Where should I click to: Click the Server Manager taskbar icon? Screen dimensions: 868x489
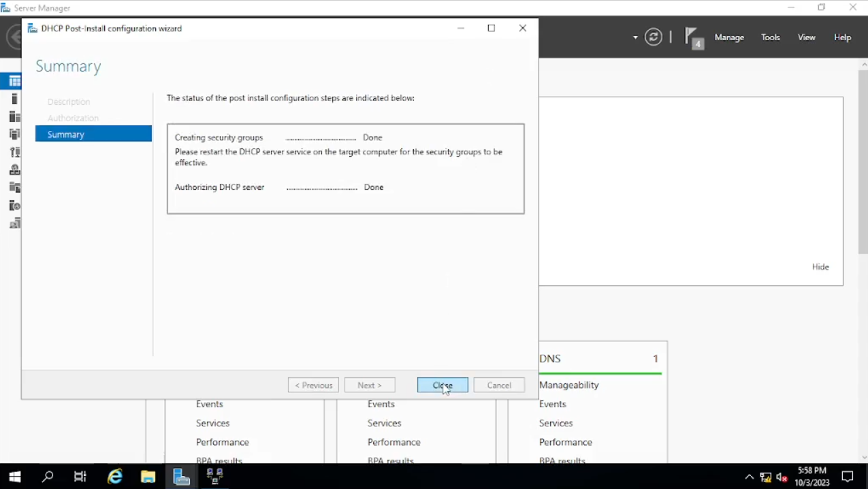181,477
